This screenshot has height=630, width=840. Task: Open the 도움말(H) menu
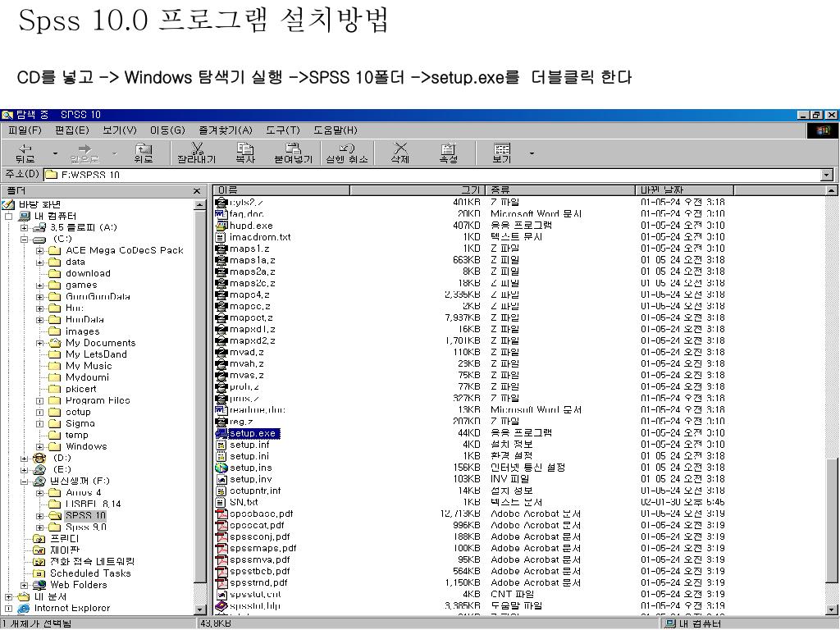(x=336, y=130)
